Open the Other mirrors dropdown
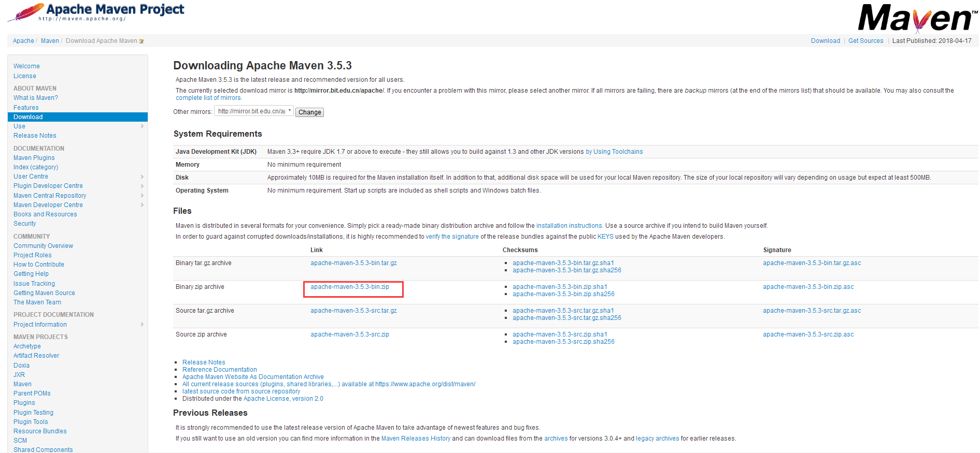Image resolution: width=980 pixels, height=453 pixels. coord(254,111)
